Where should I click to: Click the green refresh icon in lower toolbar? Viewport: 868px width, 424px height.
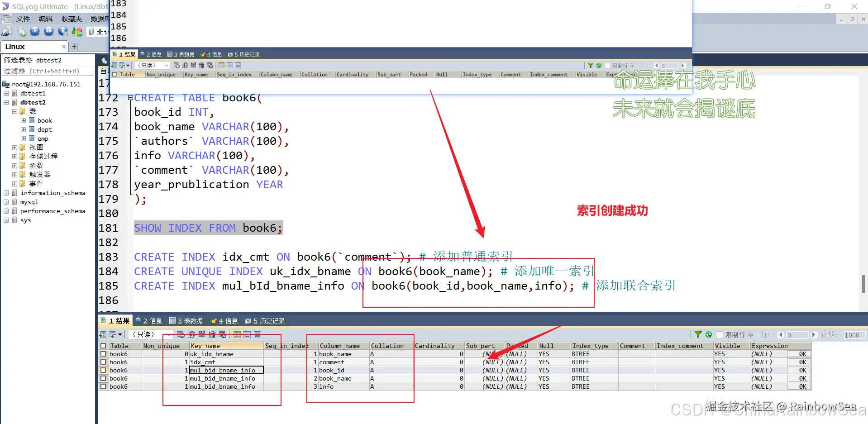[x=709, y=334]
